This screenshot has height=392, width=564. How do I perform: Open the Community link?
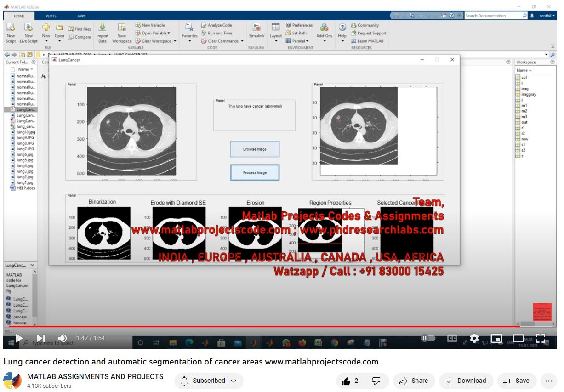[365, 25]
